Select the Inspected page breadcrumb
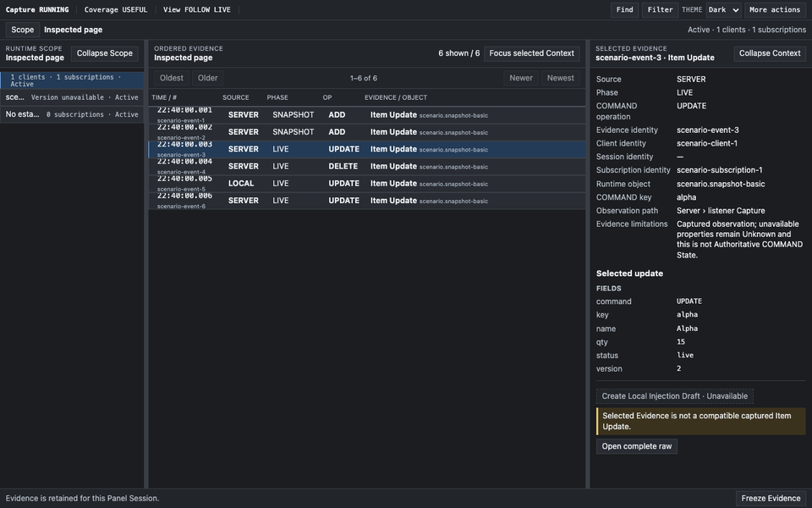812x508 pixels. pyautogui.click(x=73, y=30)
